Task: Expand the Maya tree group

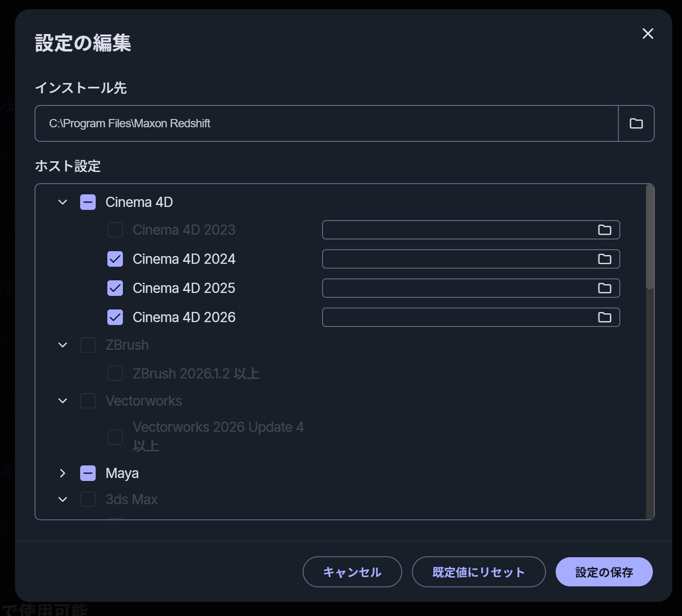Action: coord(63,473)
